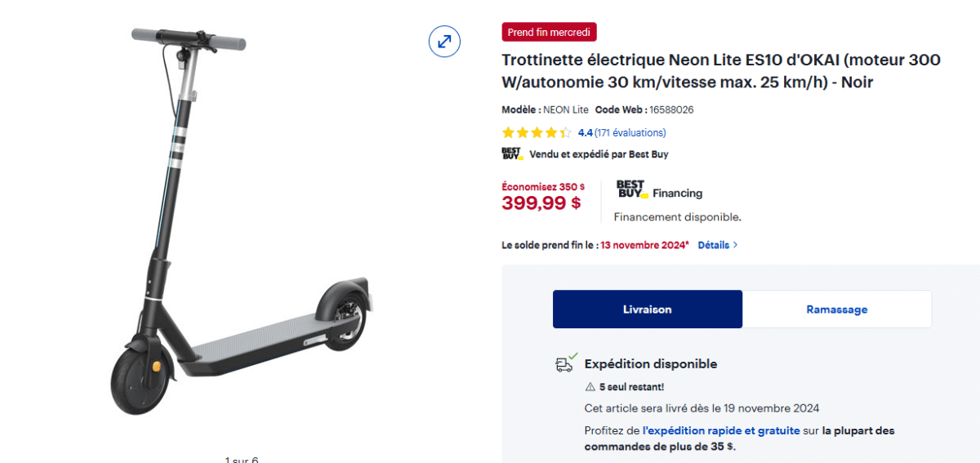The width and height of the screenshot is (980, 463).
Task: Click the Web code 16588026
Action: pos(671,109)
